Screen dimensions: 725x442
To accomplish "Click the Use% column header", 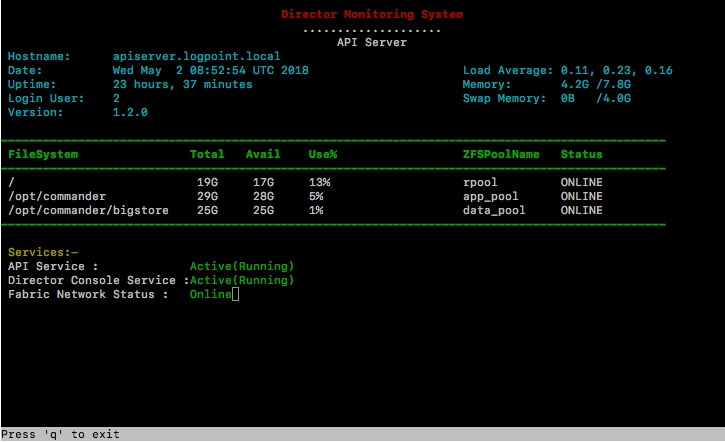I will coord(323,155).
